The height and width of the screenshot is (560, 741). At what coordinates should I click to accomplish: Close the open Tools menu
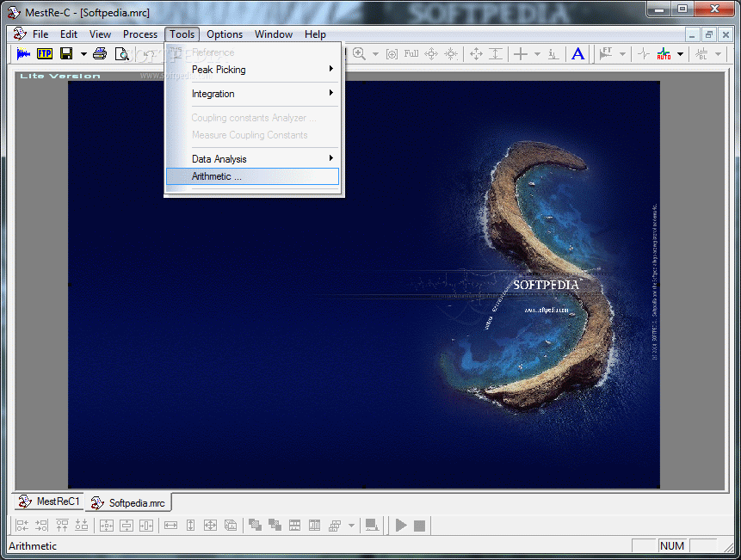coord(182,34)
